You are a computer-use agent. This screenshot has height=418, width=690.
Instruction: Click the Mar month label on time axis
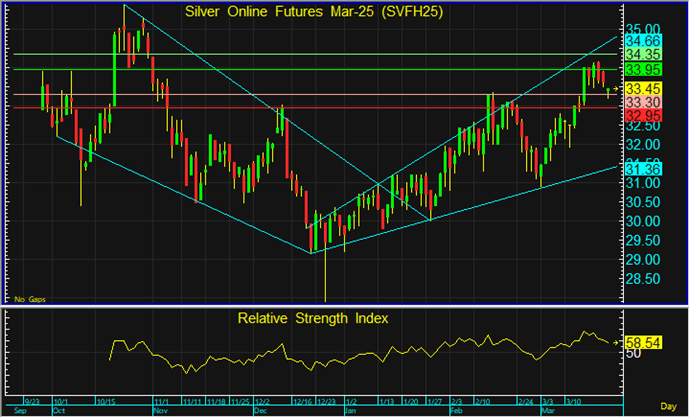547,410
